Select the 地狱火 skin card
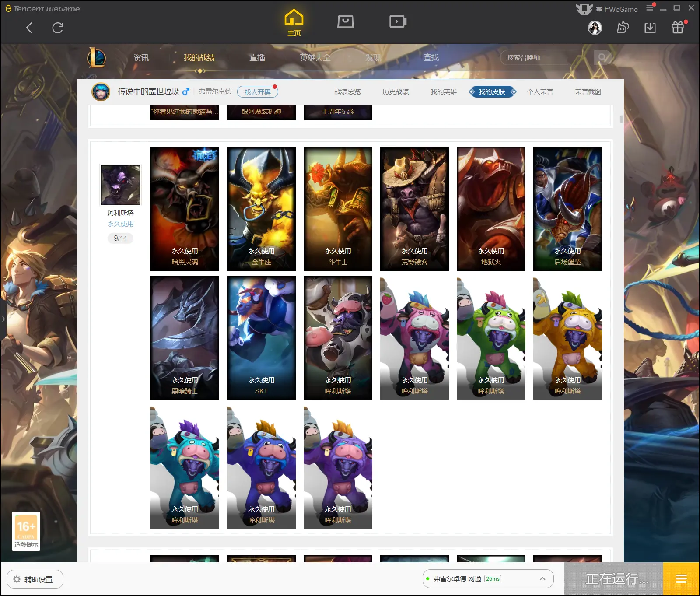 coord(491,209)
